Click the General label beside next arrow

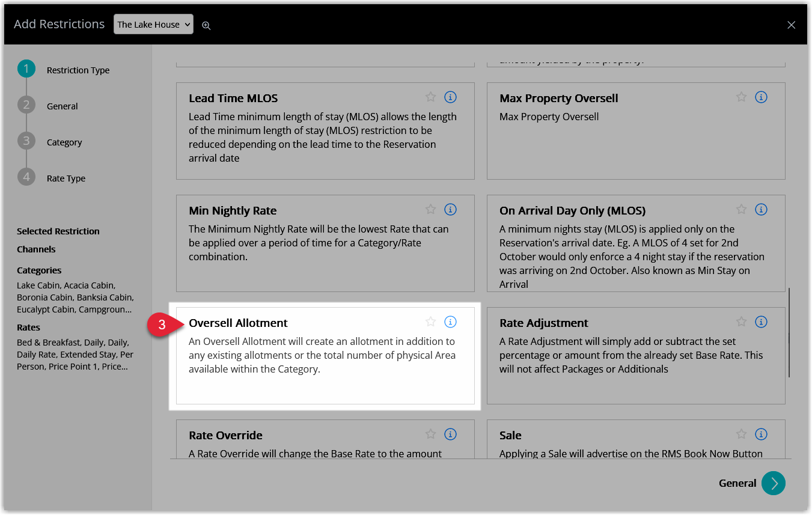[x=737, y=483]
